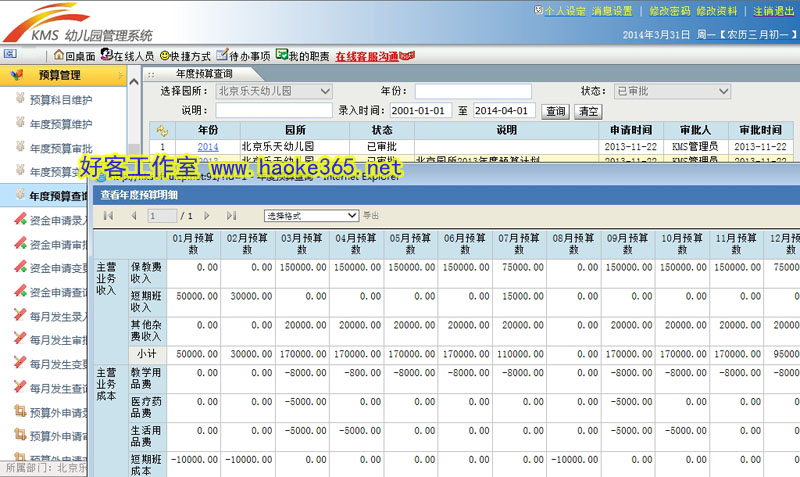Screen dimensions: 800x477
Task: Click the 回桌面 home icon
Action: tap(59, 55)
